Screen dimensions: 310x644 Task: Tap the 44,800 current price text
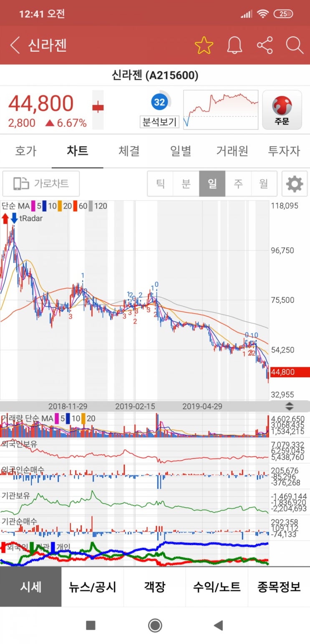41,103
